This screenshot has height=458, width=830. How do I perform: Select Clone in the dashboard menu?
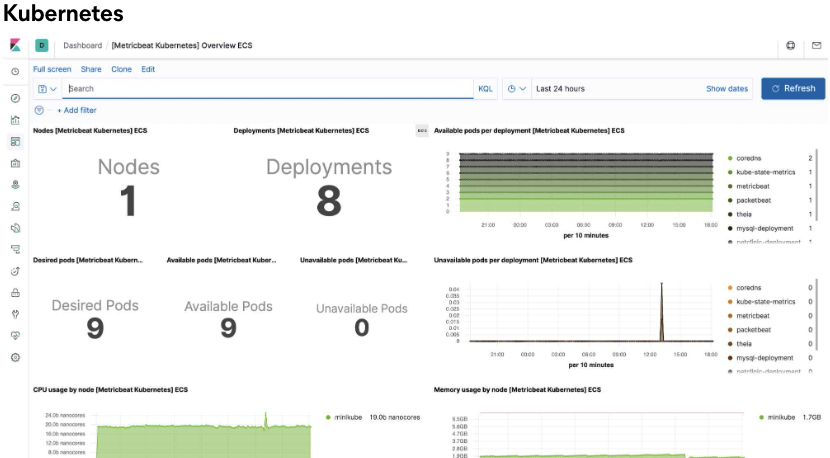pyautogui.click(x=121, y=69)
